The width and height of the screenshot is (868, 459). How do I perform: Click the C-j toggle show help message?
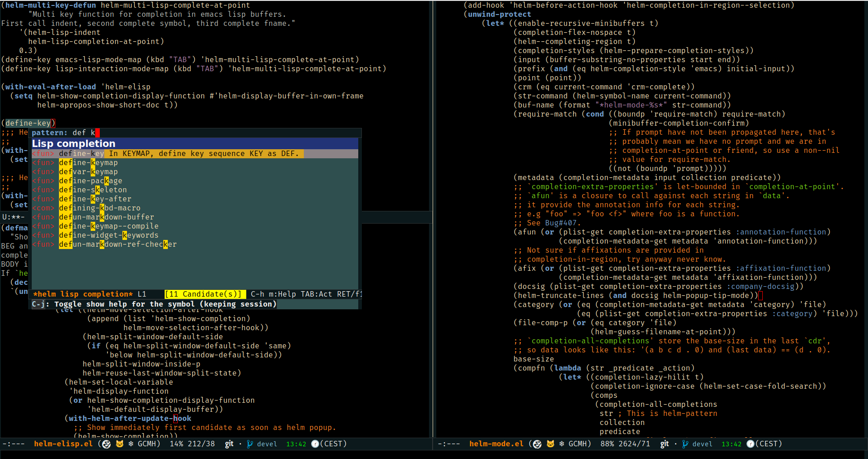(x=154, y=304)
